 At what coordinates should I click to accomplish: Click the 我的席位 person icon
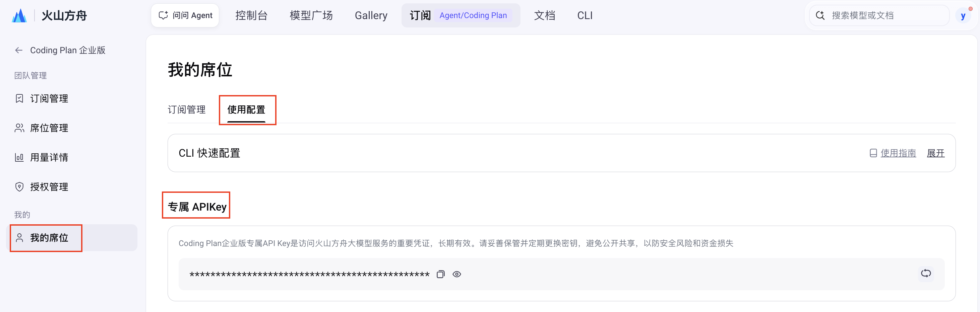coord(19,238)
